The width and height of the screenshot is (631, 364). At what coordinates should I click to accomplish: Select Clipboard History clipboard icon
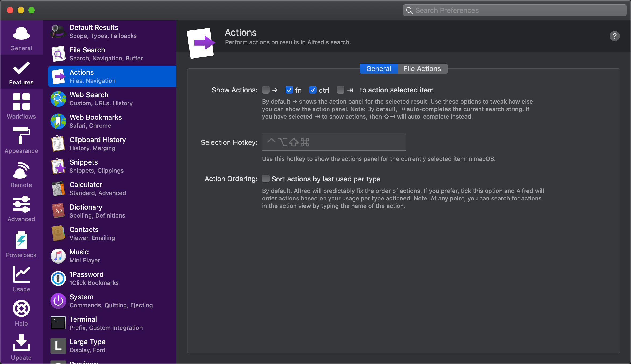click(58, 144)
